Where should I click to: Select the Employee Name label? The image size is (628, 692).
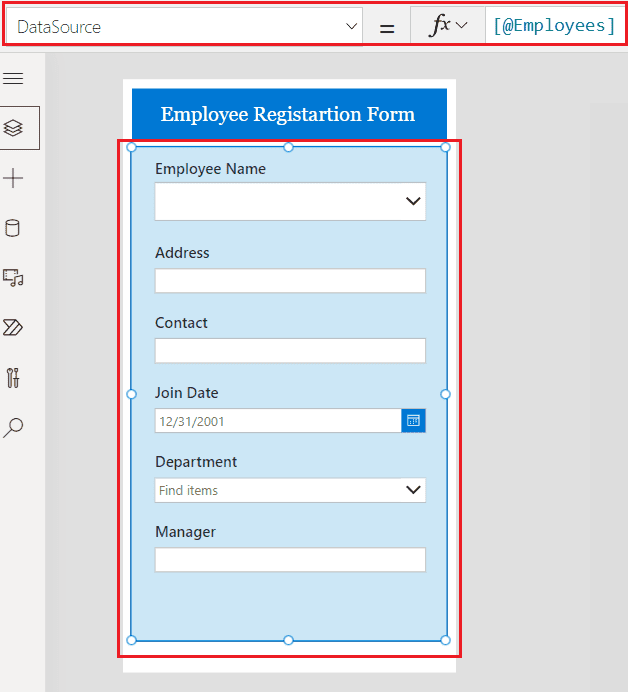tap(210, 169)
